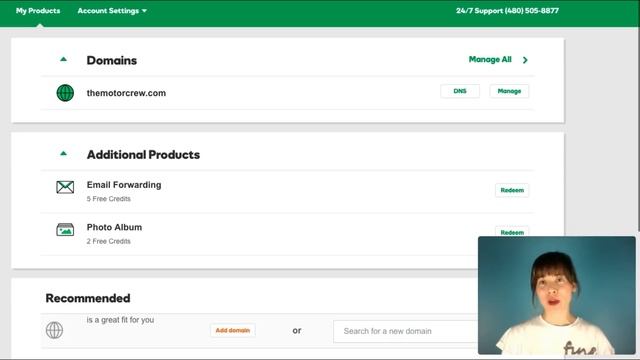
Task: Click the Email Forwarding product title
Action: click(124, 185)
